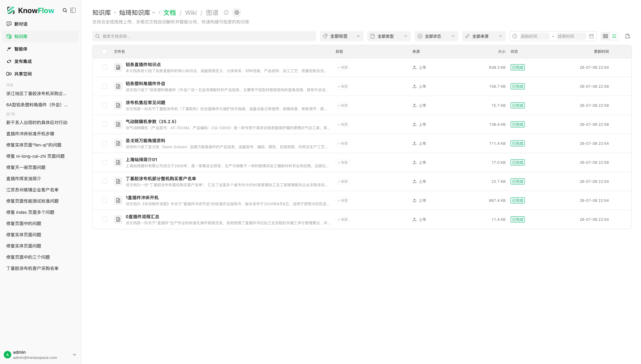Click 已完成 status of 铝条塑料角插件外齿

517,86
